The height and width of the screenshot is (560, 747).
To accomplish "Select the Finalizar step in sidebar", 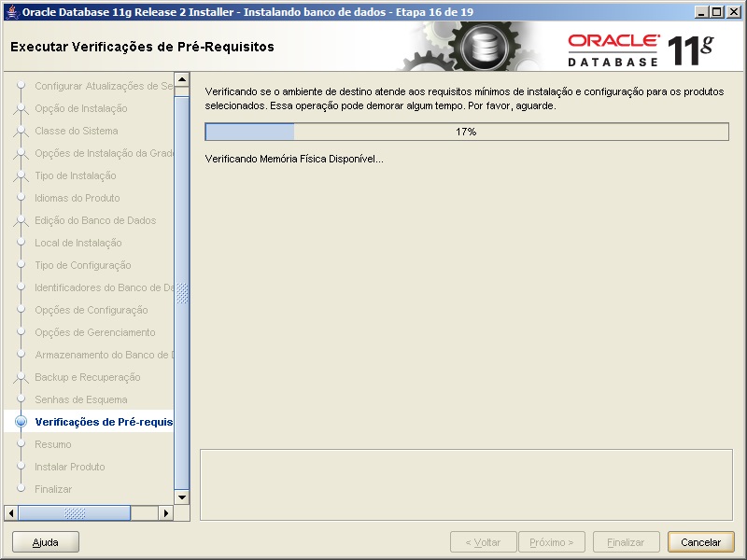I will (x=53, y=489).
